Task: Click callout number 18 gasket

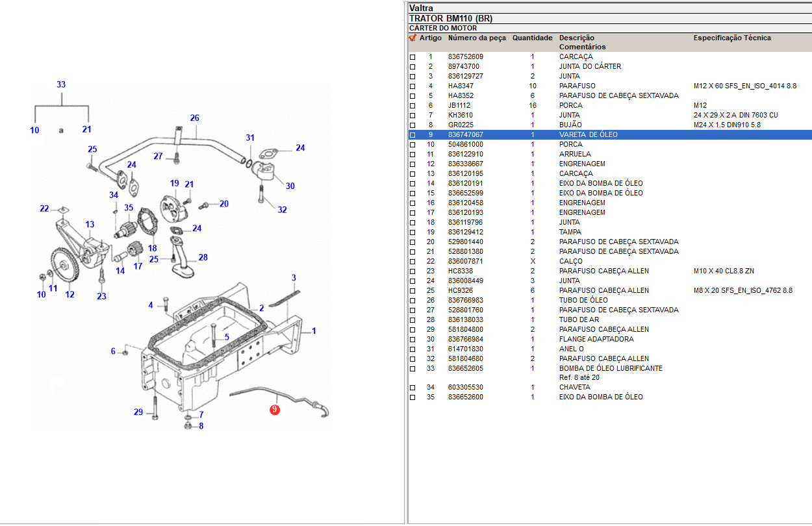Action: pos(153,248)
